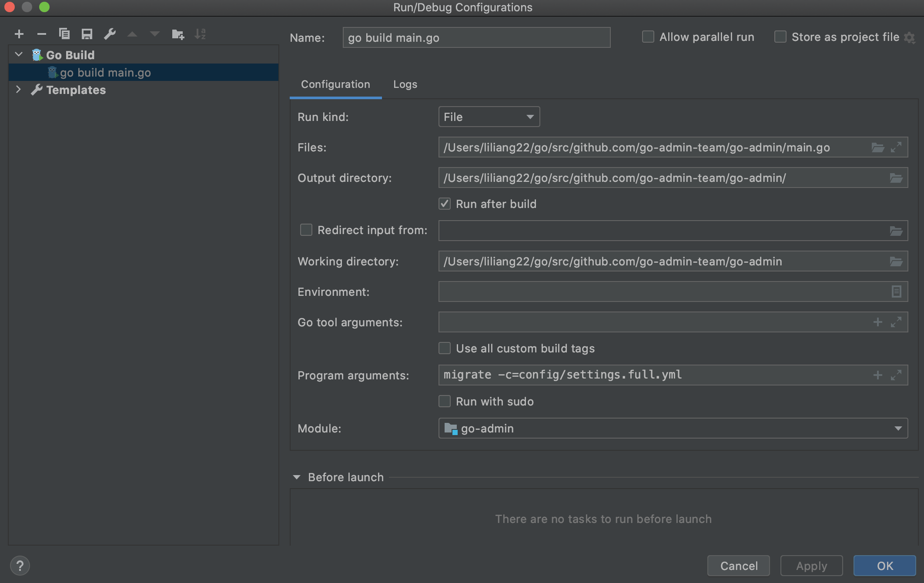Screen dimensions: 924x583
Task: Click the Create New Folder icon
Action: 177,34
